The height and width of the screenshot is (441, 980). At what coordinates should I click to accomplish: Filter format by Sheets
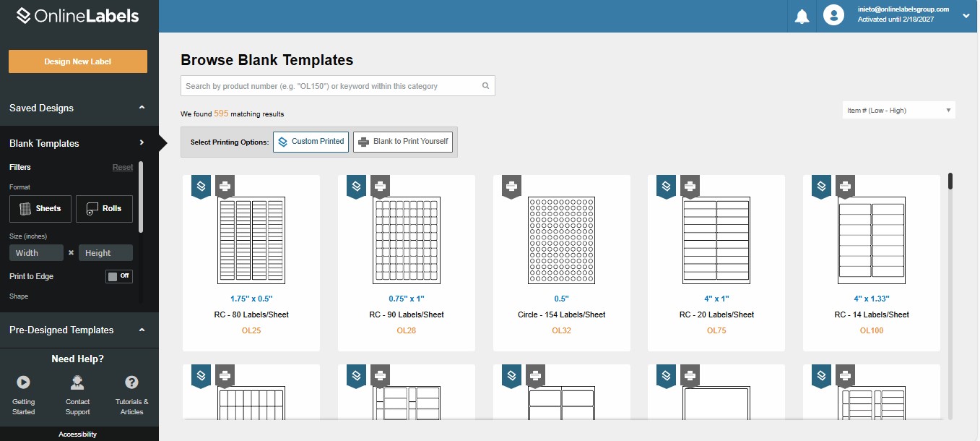point(40,208)
